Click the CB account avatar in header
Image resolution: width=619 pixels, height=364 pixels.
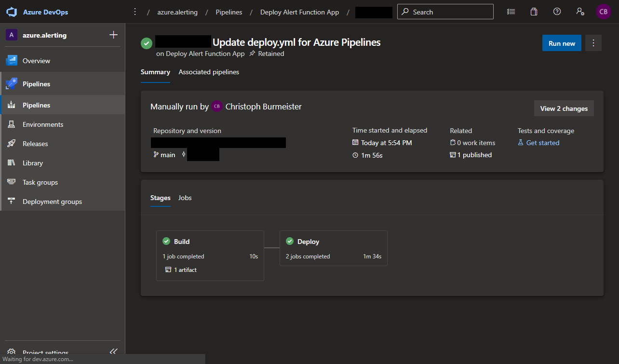point(604,12)
